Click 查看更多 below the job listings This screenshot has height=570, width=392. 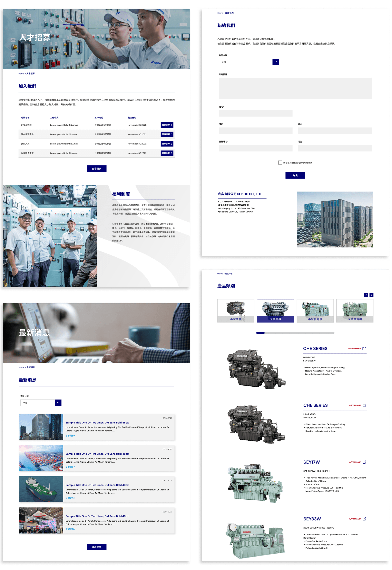[97, 169]
